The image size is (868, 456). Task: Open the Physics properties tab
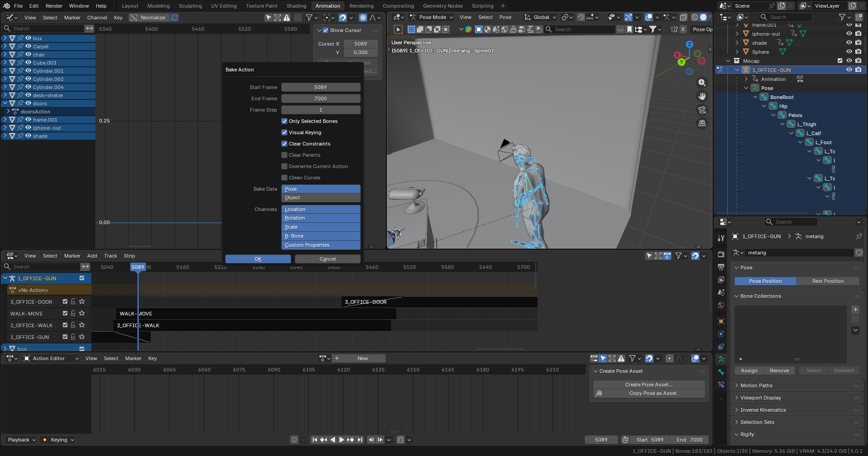coord(721,334)
